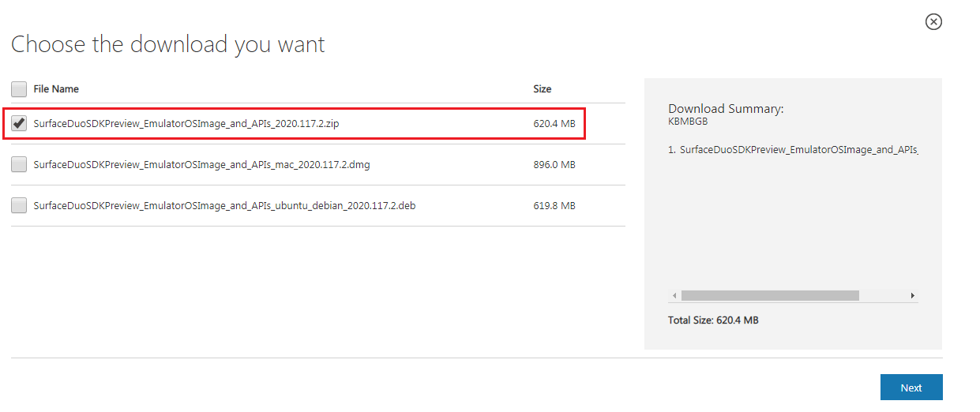The image size is (980, 412).
Task: Click the File Name column header
Action: click(x=56, y=89)
